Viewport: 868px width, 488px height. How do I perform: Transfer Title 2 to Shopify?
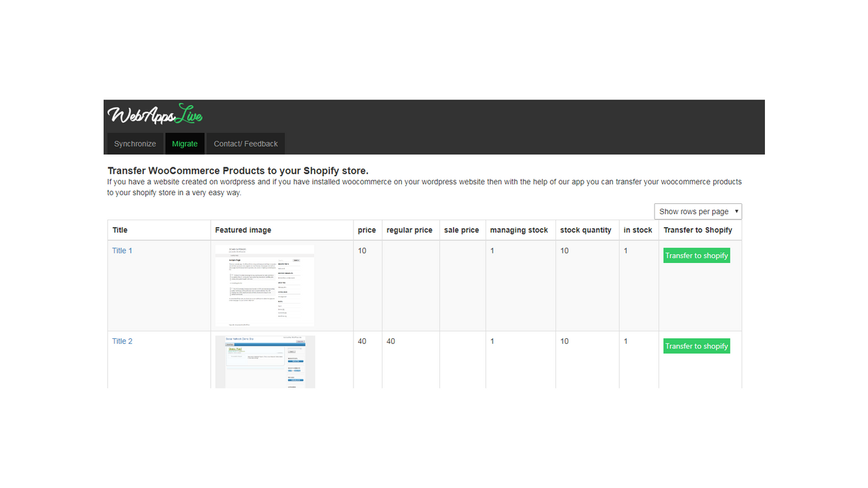pyautogui.click(x=696, y=346)
